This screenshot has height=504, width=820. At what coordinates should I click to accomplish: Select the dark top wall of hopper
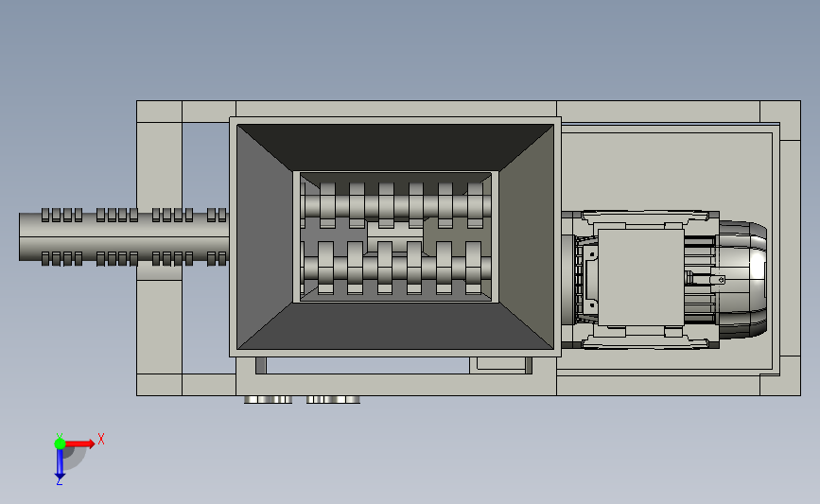click(395, 148)
